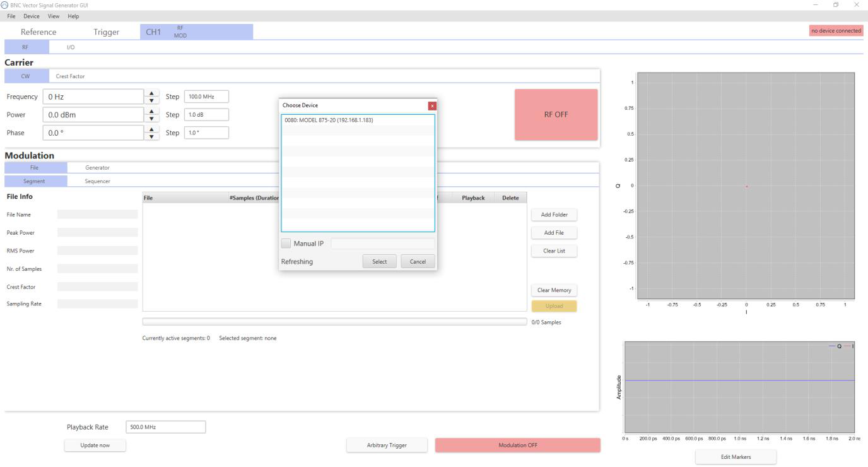
Task: Open the Crest Factor tab
Action: [71, 76]
